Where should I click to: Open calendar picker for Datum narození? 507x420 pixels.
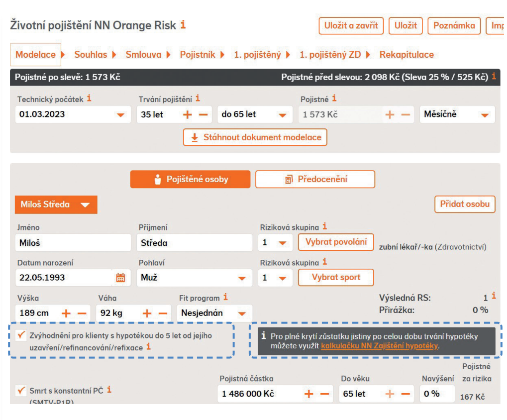(120, 278)
